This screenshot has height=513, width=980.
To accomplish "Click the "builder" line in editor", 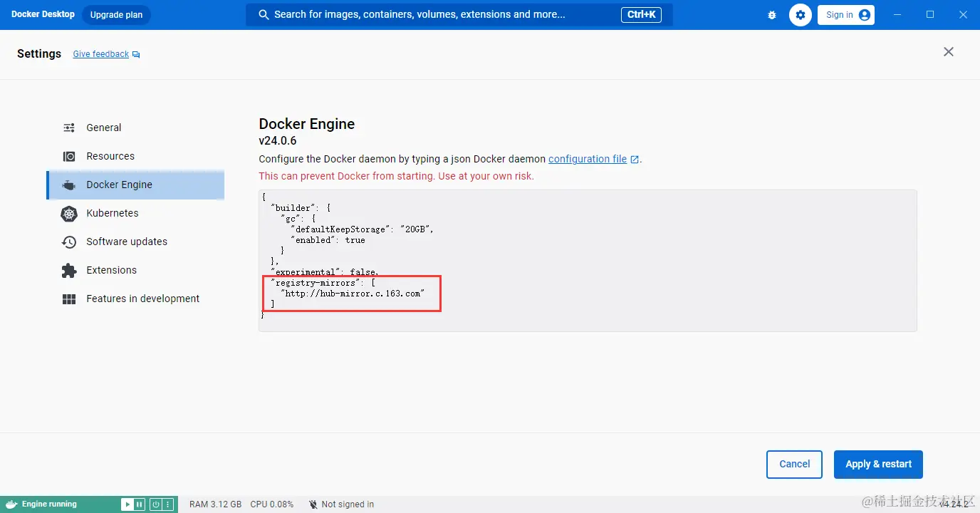I will click(301, 208).
